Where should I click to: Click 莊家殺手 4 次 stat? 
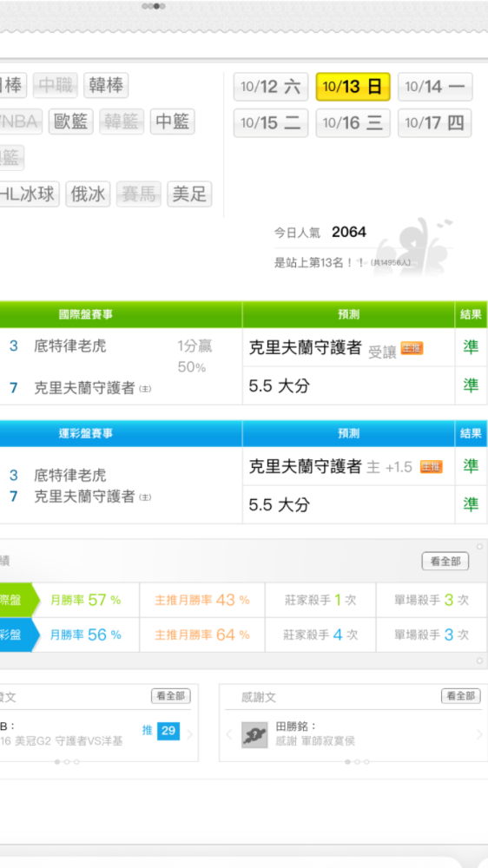pos(320,635)
